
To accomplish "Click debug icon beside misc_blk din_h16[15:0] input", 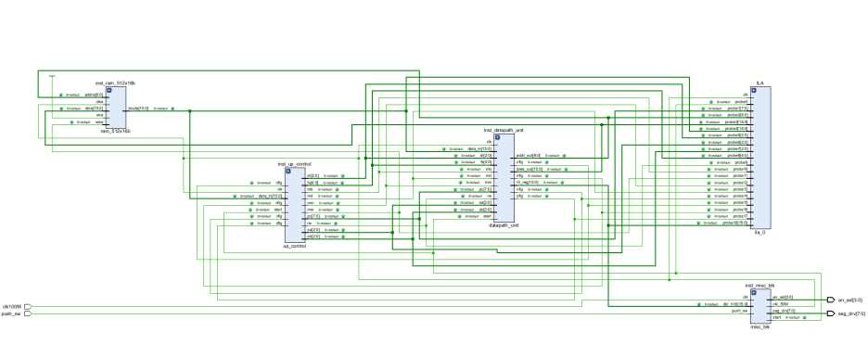I will [699, 304].
